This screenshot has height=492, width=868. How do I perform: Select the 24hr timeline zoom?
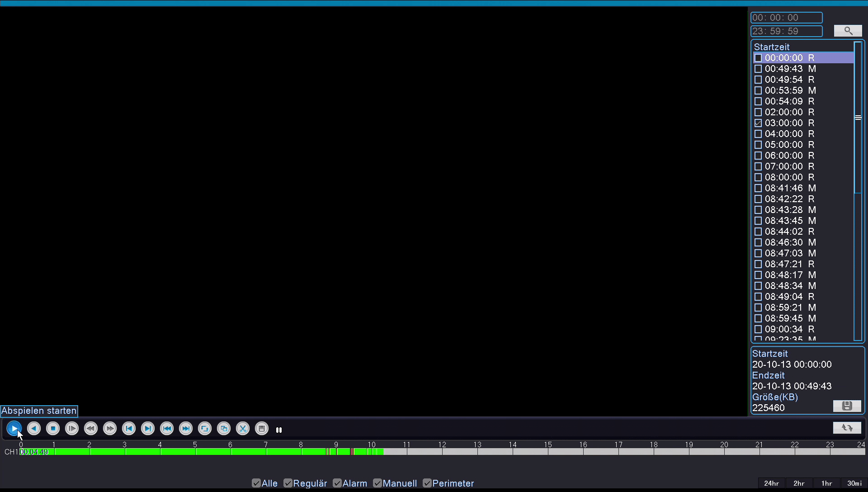(772, 483)
